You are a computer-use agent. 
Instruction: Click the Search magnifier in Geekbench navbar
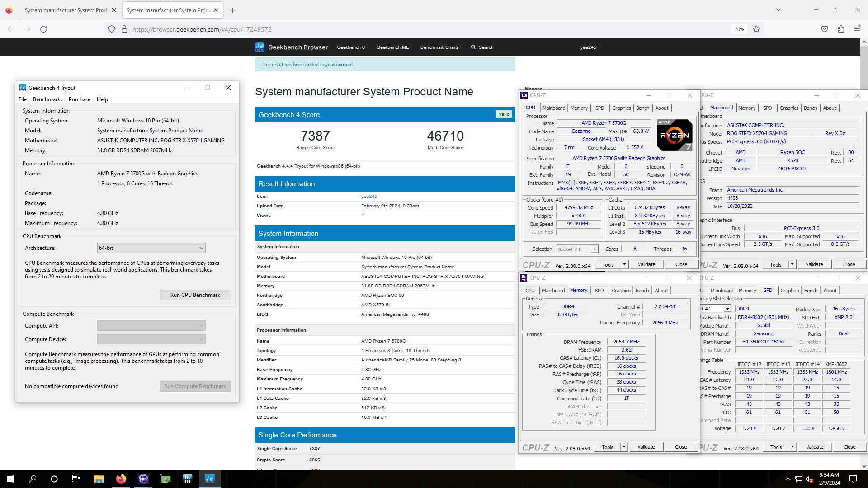[473, 47]
